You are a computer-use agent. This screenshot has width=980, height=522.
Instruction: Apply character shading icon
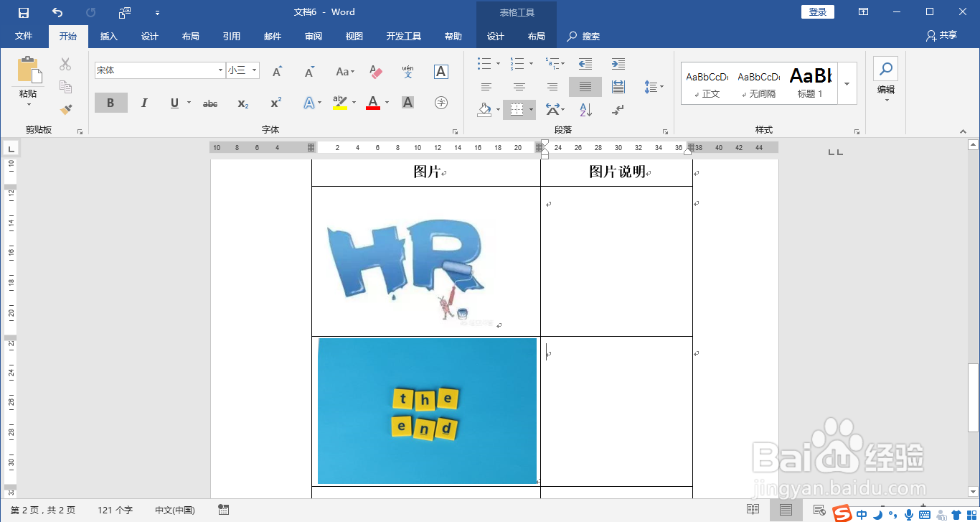[407, 103]
